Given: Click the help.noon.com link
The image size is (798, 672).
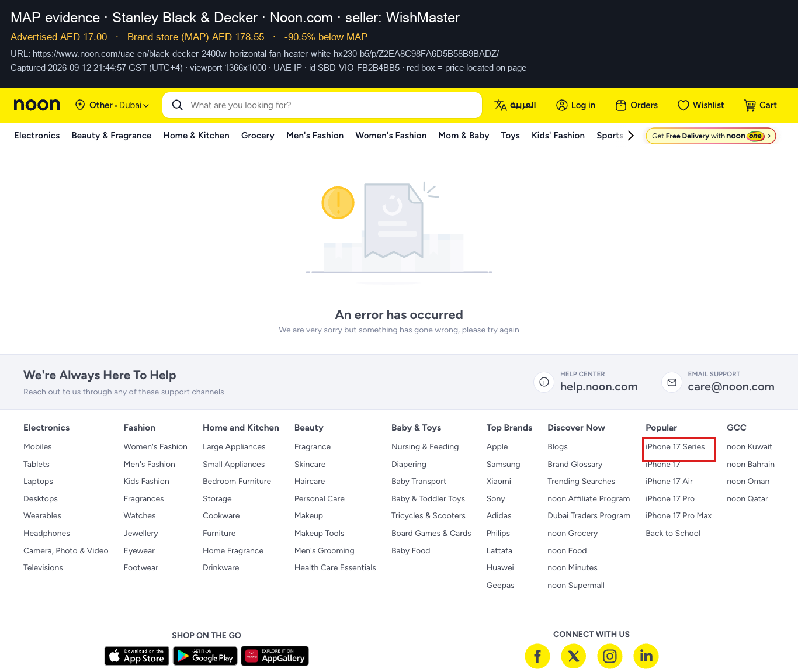Looking at the screenshot, I should [x=599, y=387].
